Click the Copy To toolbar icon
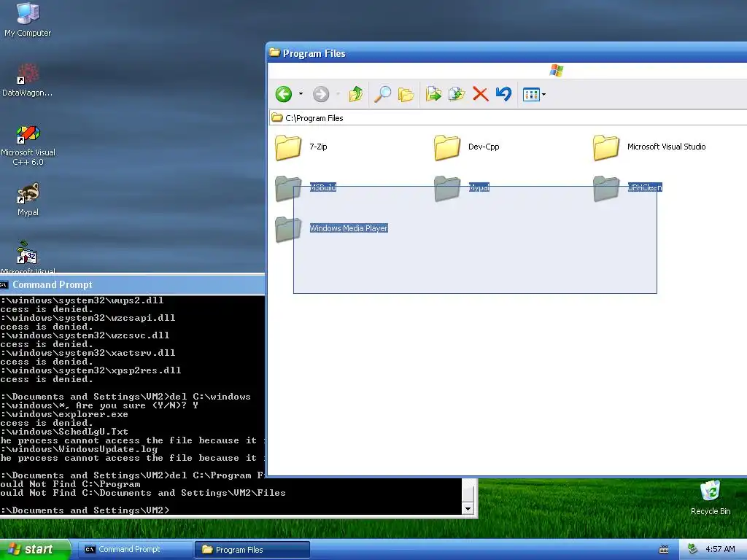The image size is (747, 560). point(457,94)
